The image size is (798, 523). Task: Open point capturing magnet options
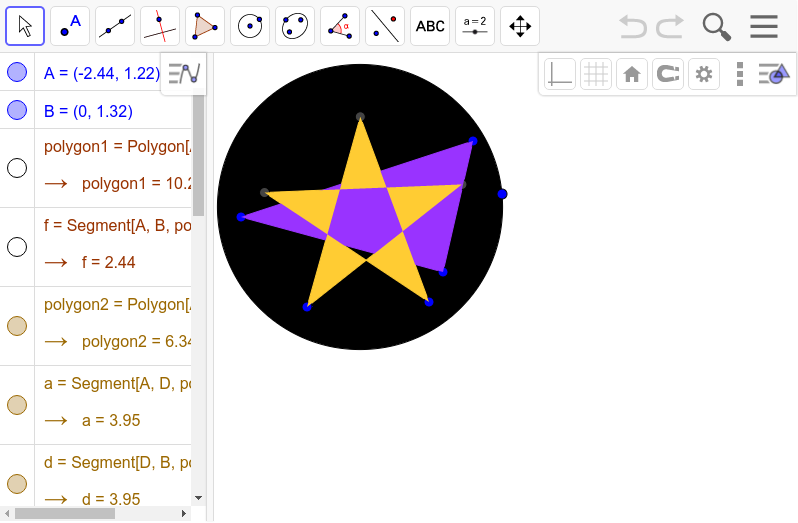[668, 74]
